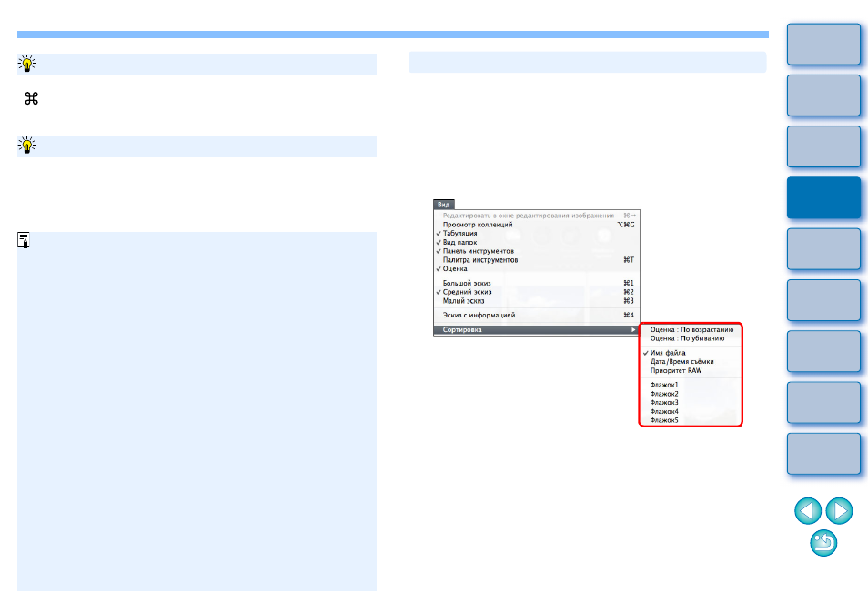Toggle the Вид папок checked item
Screen dimensions: 868x613
click(537, 242)
